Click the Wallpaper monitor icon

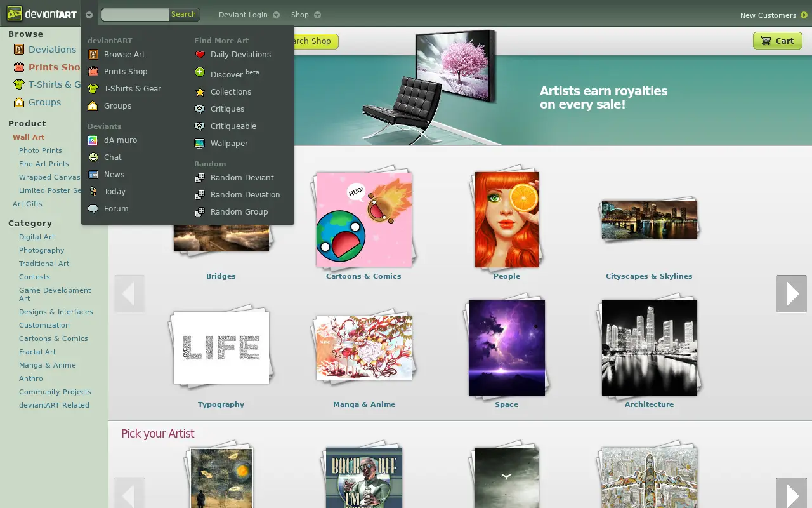tap(200, 144)
